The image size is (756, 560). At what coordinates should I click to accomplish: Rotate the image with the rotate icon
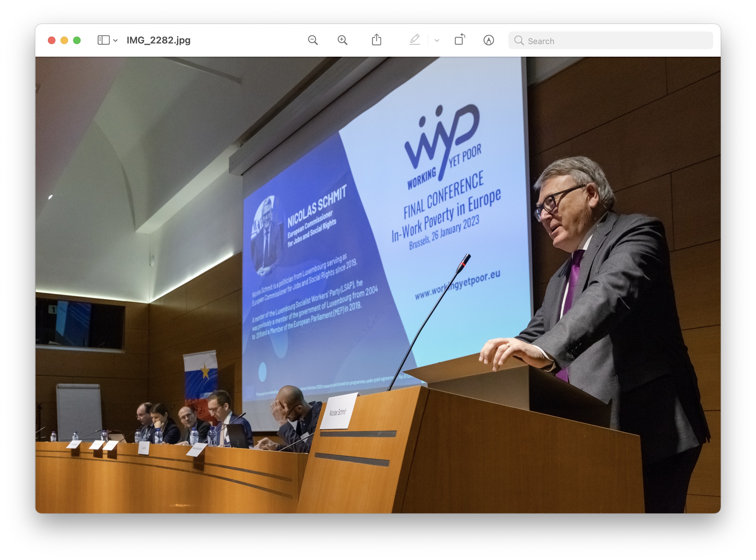(459, 40)
